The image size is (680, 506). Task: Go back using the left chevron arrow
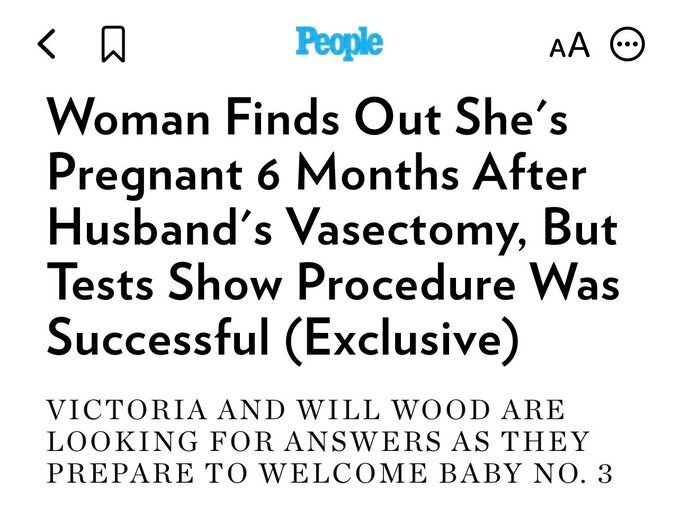coord(46,44)
